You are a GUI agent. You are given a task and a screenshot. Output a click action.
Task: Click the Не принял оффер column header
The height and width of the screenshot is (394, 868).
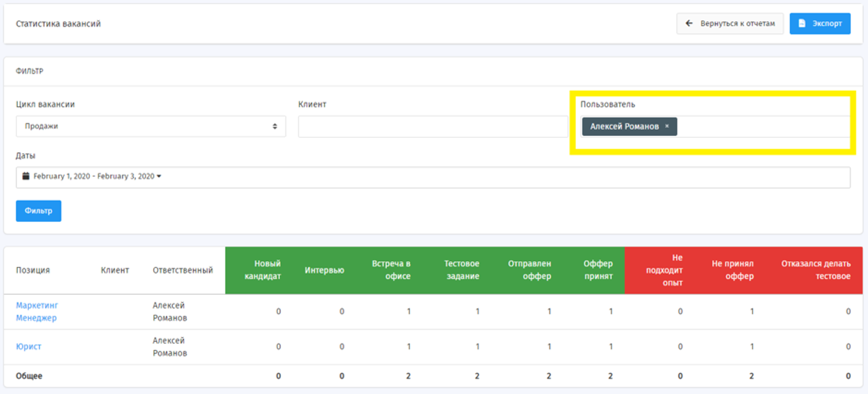[x=733, y=270]
